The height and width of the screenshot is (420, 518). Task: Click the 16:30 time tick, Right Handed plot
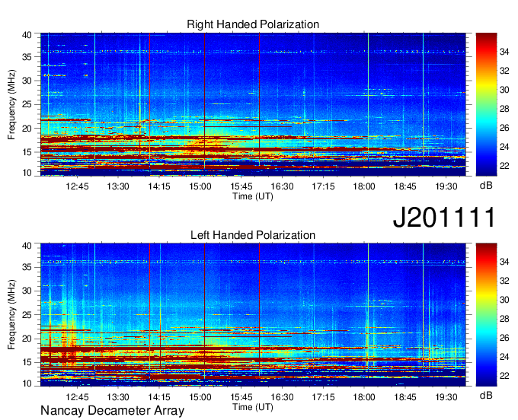(282, 186)
